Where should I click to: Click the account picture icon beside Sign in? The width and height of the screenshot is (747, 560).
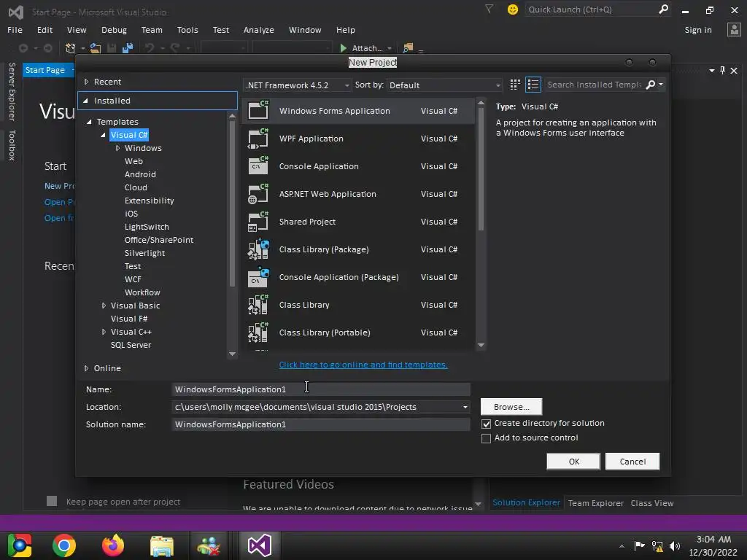[734, 29]
